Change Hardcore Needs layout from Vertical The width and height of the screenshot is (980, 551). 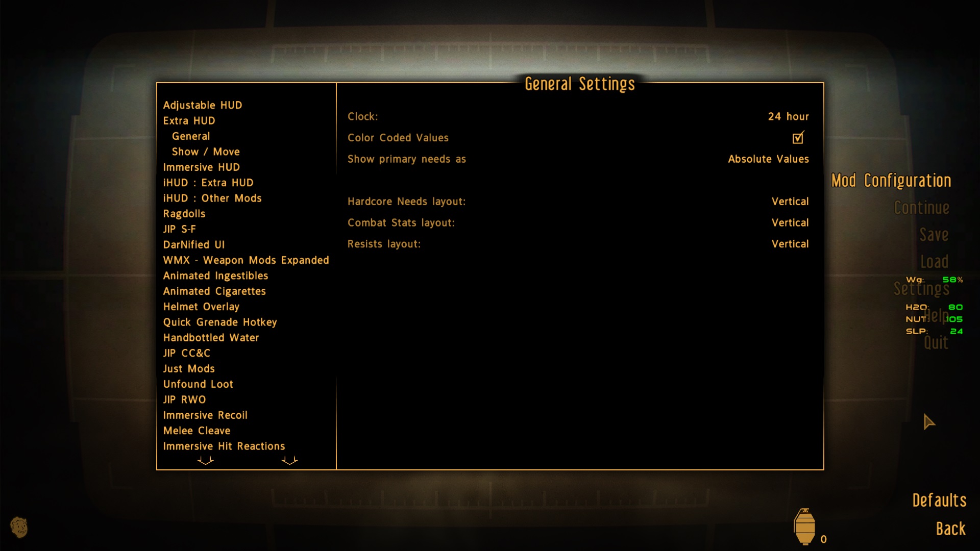point(789,201)
